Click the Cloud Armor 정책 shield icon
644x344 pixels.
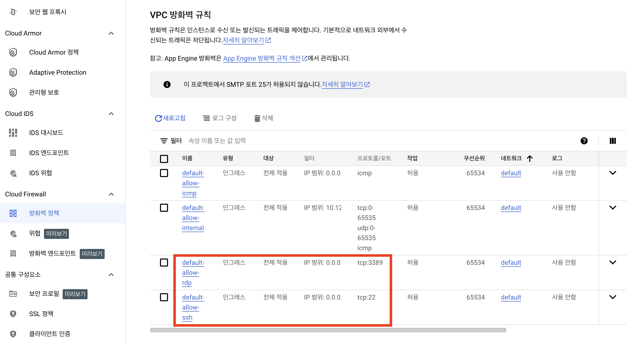[13, 52]
